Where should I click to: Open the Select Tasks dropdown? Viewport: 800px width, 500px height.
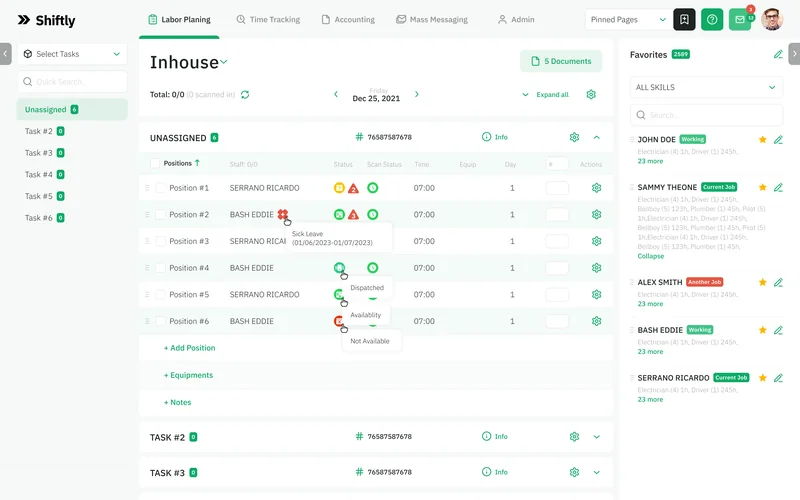click(x=72, y=54)
